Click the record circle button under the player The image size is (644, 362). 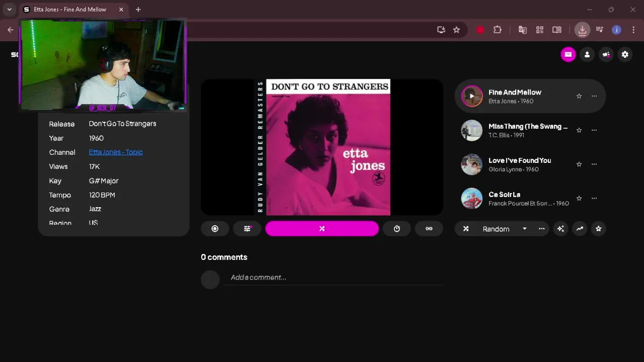(x=215, y=229)
